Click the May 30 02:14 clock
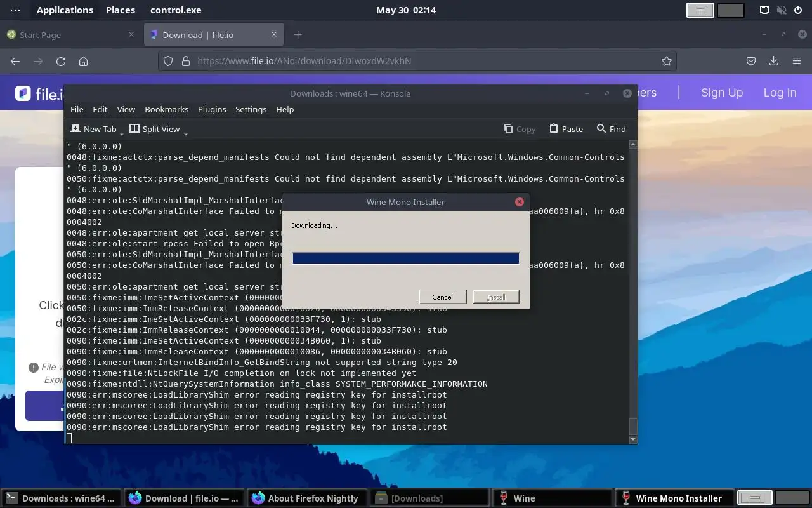The height and width of the screenshot is (508, 812). click(406, 10)
